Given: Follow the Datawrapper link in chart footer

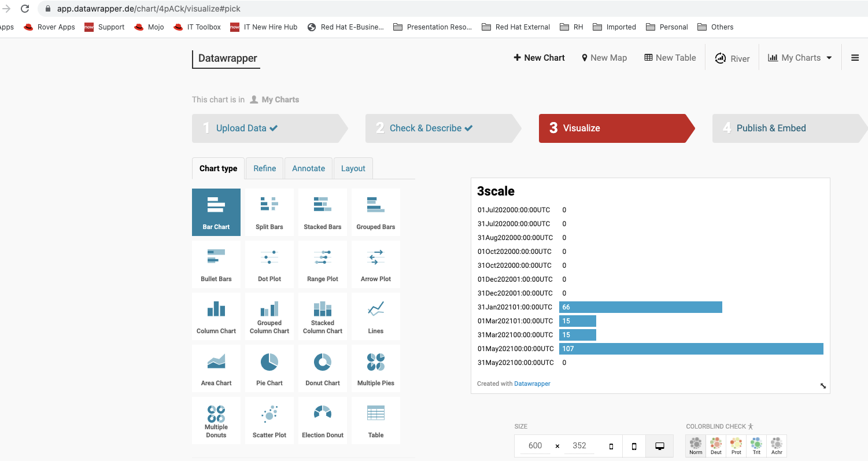Looking at the screenshot, I should click(x=532, y=383).
